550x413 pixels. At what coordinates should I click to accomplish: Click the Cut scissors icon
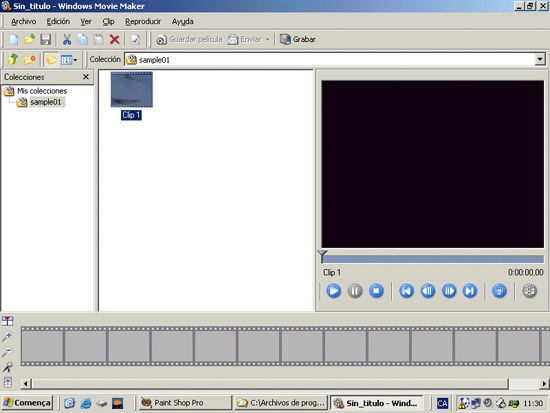(x=67, y=39)
